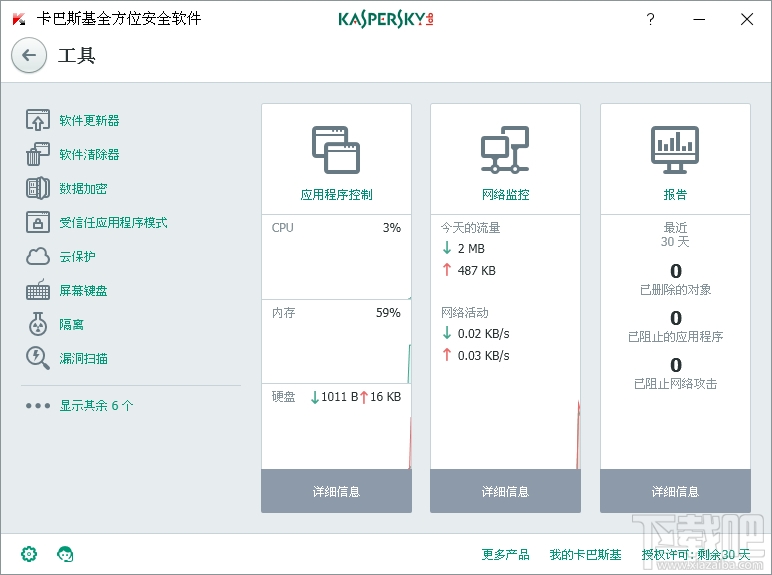Click the On-Screen Keyboard icon (屏幕键盘)

coord(38,290)
